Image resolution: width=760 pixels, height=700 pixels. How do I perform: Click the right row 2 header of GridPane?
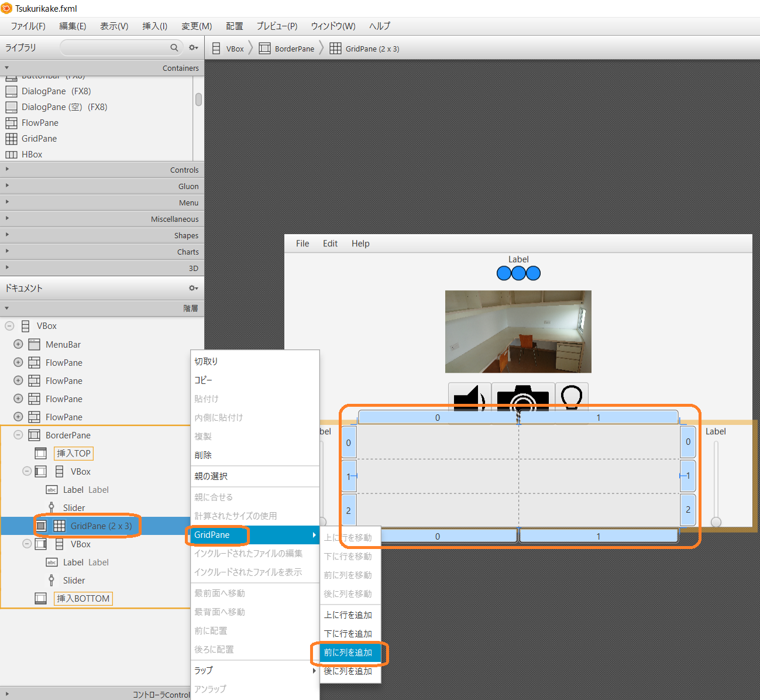click(x=688, y=509)
